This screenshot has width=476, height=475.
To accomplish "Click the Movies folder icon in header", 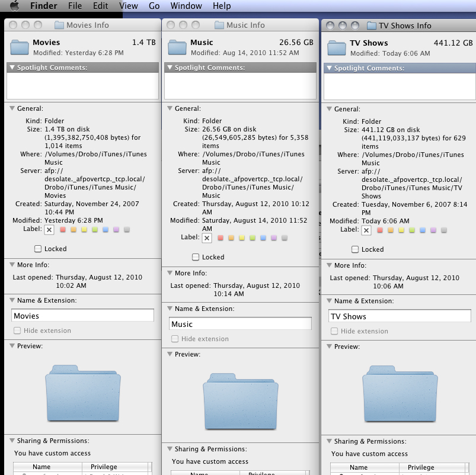I will [20, 47].
